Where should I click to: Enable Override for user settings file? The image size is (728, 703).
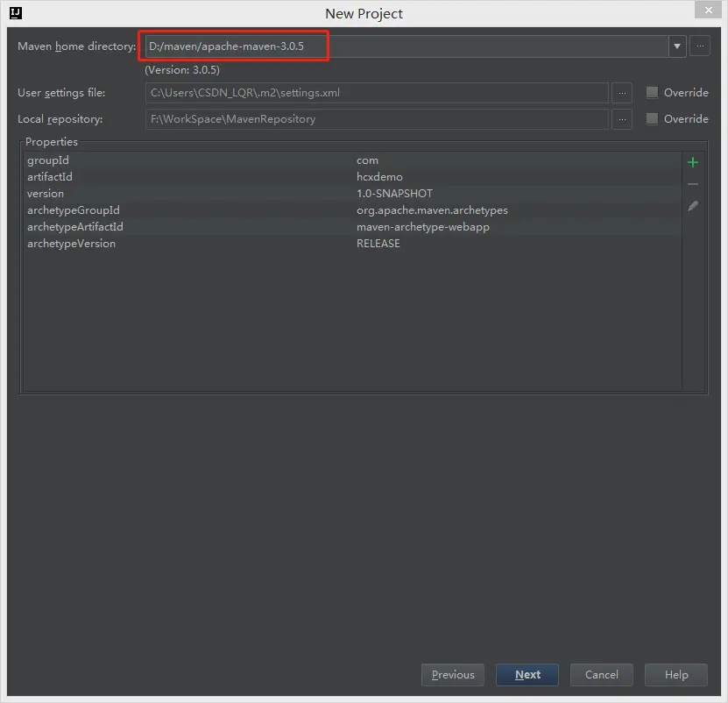point(652,92)
